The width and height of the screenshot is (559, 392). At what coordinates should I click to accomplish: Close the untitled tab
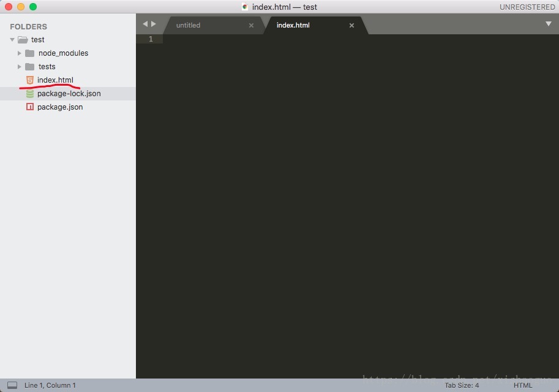point(252,25)
